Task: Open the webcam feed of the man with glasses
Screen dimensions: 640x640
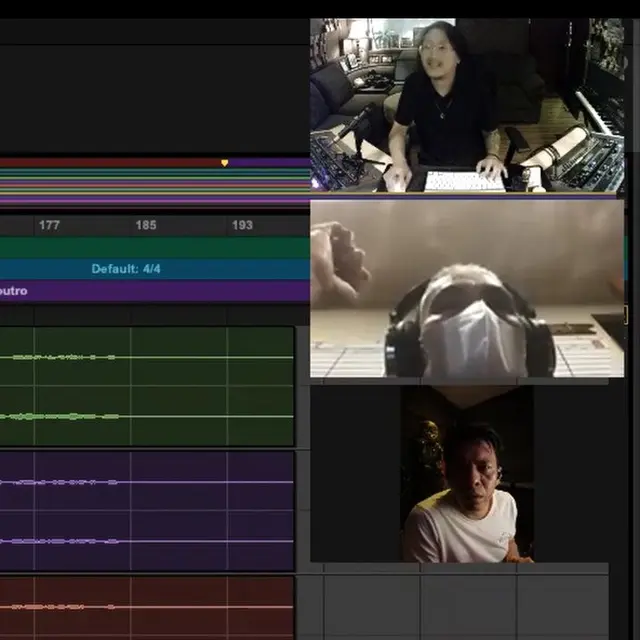Action: 467,105
